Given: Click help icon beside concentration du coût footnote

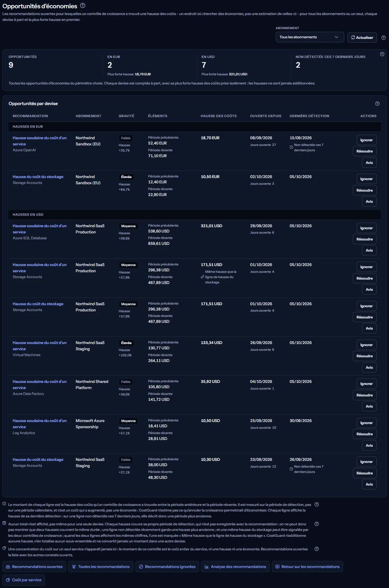Looking at the screenshot, I should tap(317, 549).
